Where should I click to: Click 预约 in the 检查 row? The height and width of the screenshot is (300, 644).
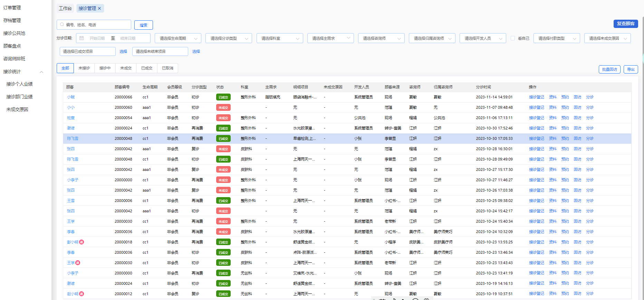(x=565, y=118)
